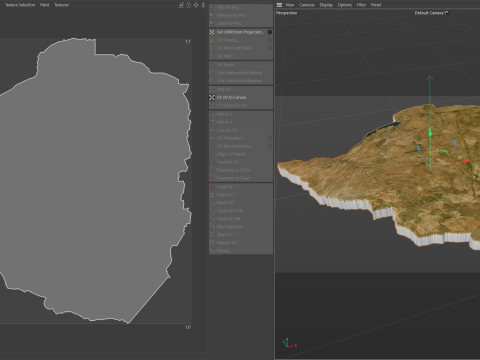Screen dimensions: 480x360
Task: Grab the blue Z-axis arrow handle
Action: coord(419,149)
